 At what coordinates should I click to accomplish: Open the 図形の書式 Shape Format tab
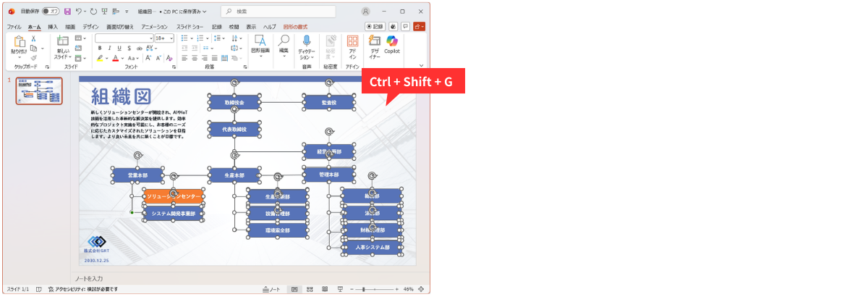point(294,27)
